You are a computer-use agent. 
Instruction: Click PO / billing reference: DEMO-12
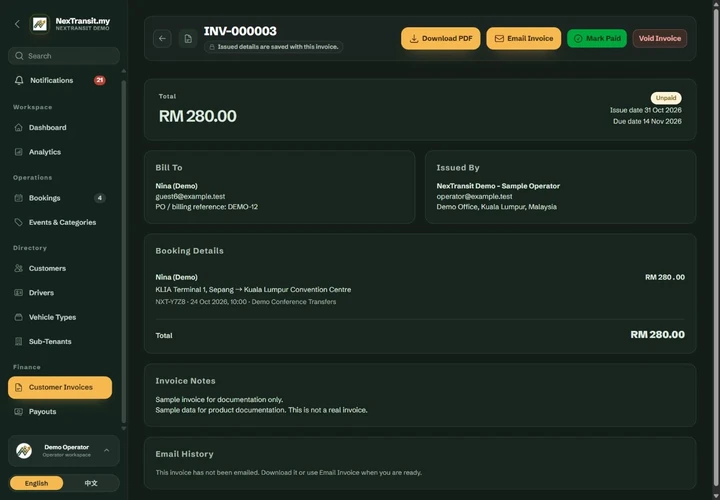[x=207, y=207]
